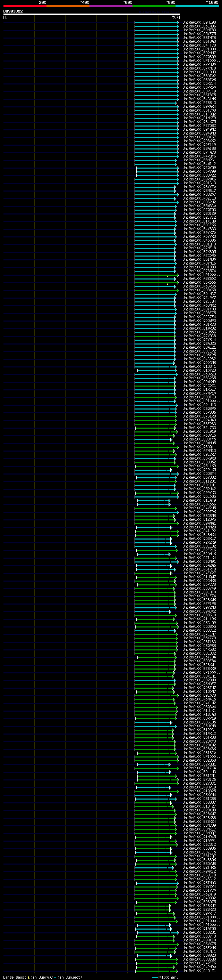Select the UniRef100_O49332 label
This screenshot has height=980, width=222.
coord(199,898)
